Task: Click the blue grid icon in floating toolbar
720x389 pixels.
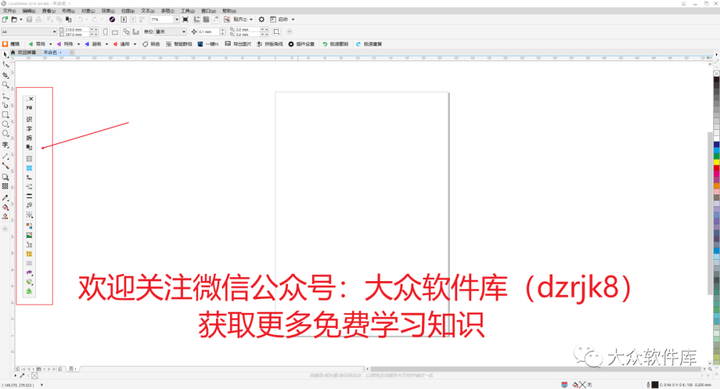Action: [x=29, y=168]
